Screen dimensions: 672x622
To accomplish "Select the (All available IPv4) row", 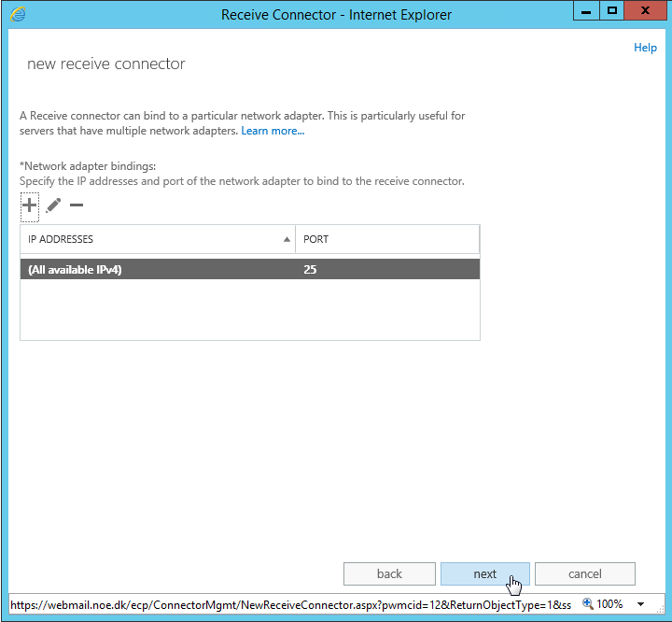I will (250, 269).
